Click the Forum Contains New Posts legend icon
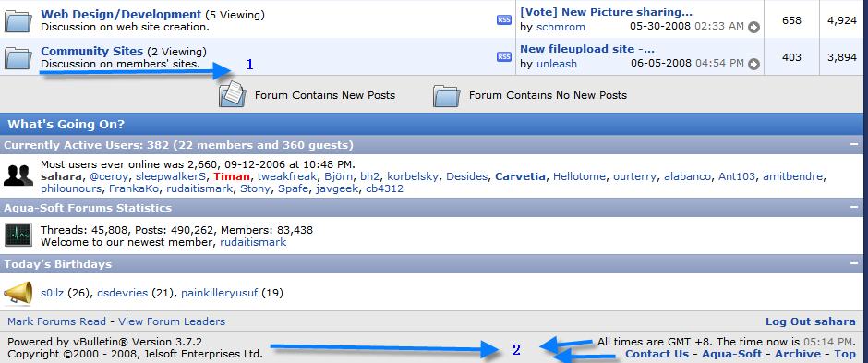Screen dimensions: 868x363 pyautogui.click(x=233, y=94)
